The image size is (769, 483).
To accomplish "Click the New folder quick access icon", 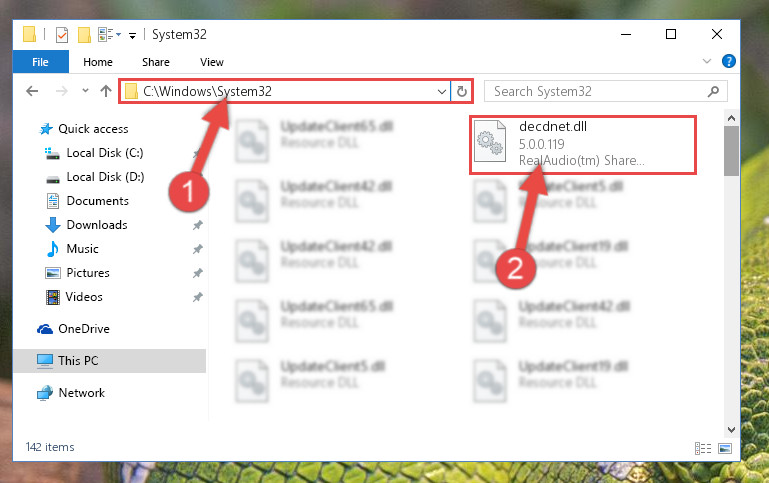I will 84,35.
